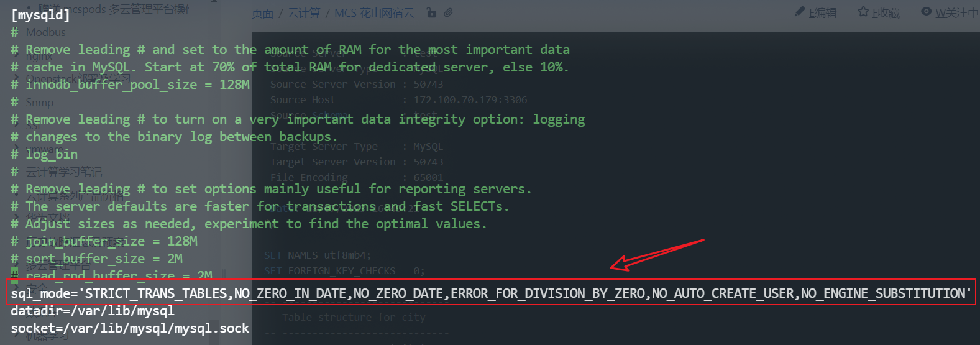The height and width of the screenshot is (345, 980).
Task: Click the [mysqld] section header
Action: coord(40,15)
